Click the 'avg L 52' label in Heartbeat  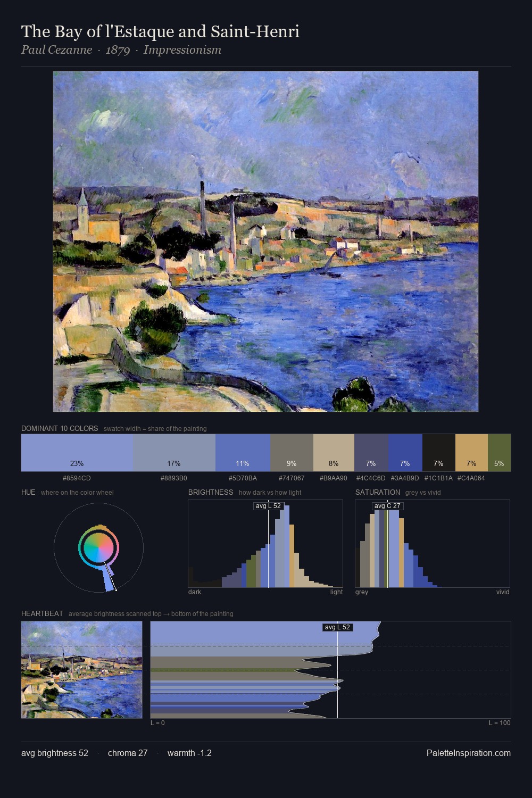[338, 627]
